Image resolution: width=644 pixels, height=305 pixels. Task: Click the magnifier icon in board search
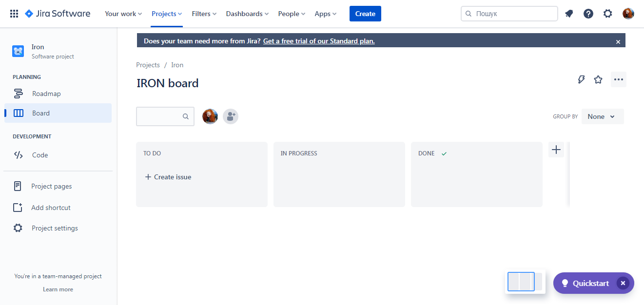[186, 116]
